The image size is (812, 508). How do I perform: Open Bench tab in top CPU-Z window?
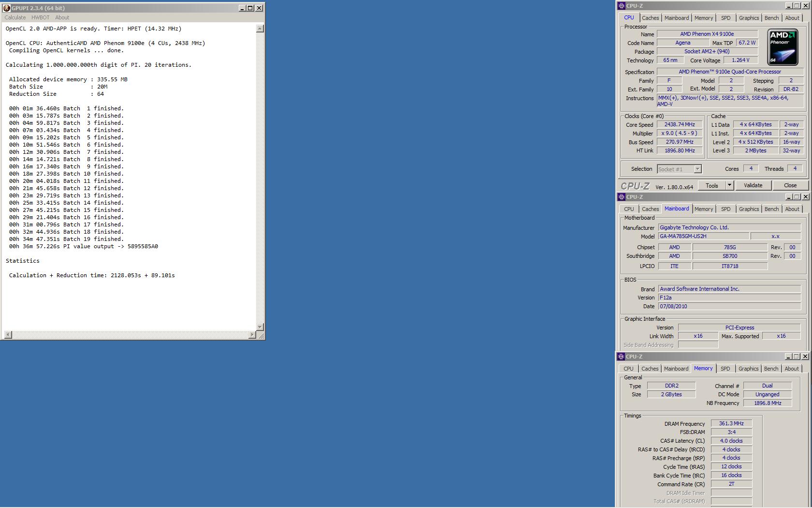tap(771, 18)
